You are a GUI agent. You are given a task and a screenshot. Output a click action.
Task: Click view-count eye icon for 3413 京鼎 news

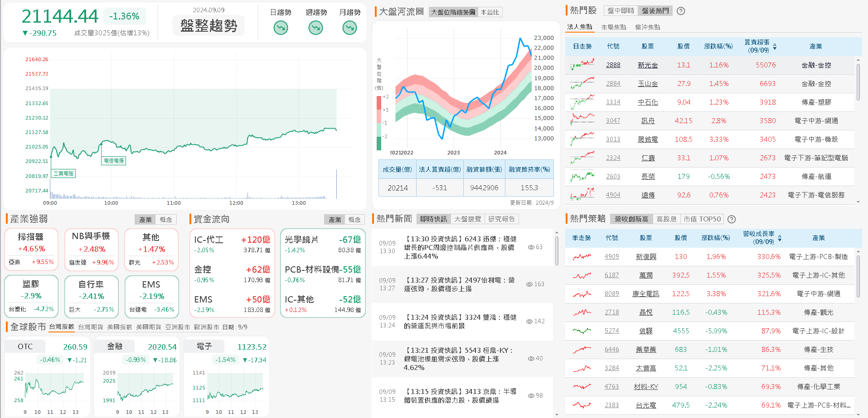click(531, 396)
